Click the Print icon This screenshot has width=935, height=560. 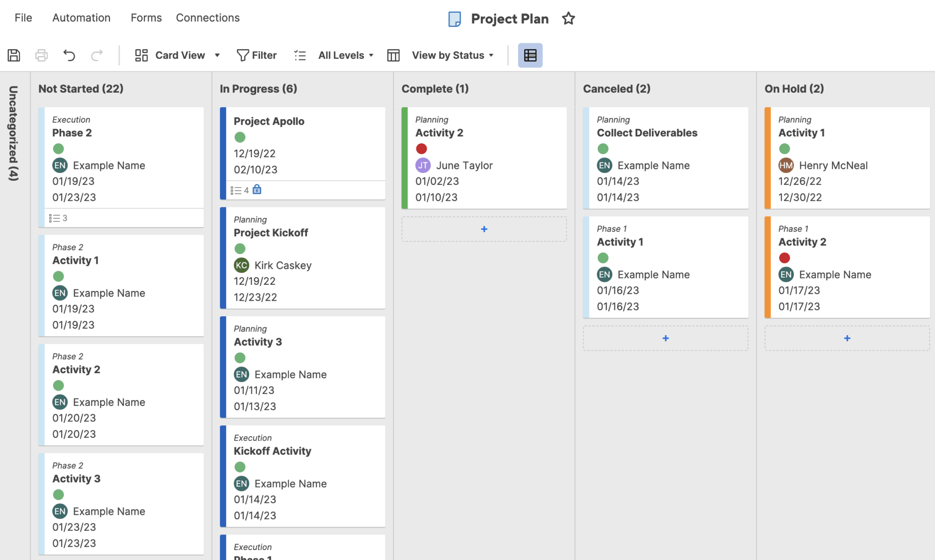(x=41, y=55)
